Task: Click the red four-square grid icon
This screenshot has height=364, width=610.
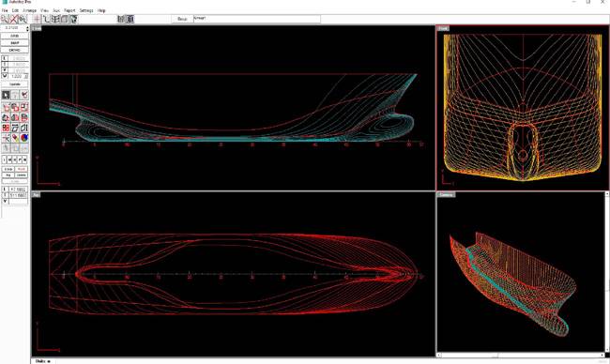Action: pos(6,128)
